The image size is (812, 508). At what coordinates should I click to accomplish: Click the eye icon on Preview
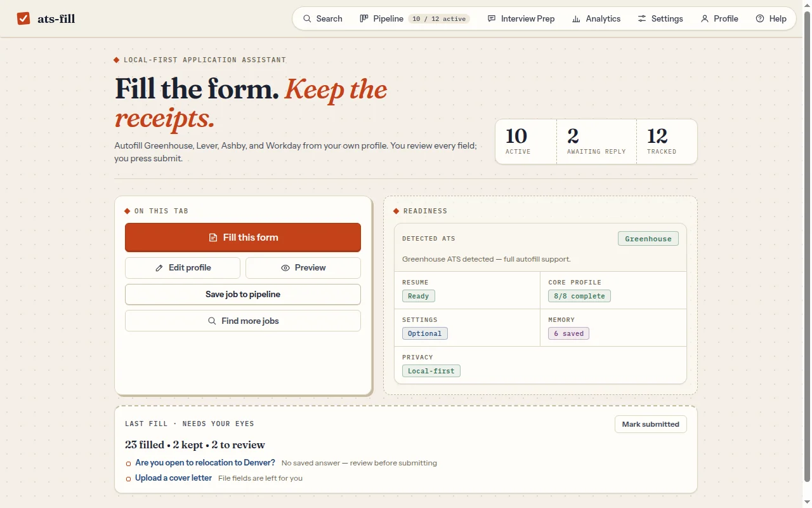point(285,268)
